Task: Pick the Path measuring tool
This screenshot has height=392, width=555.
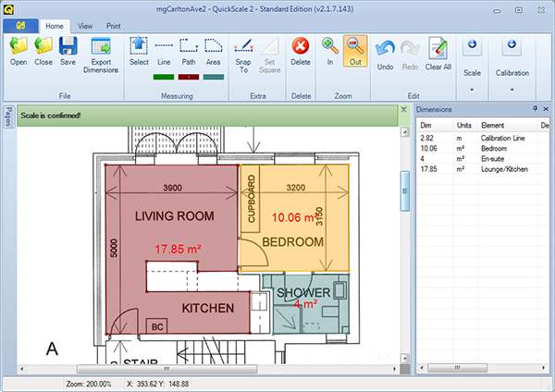Action: point(189,51)
